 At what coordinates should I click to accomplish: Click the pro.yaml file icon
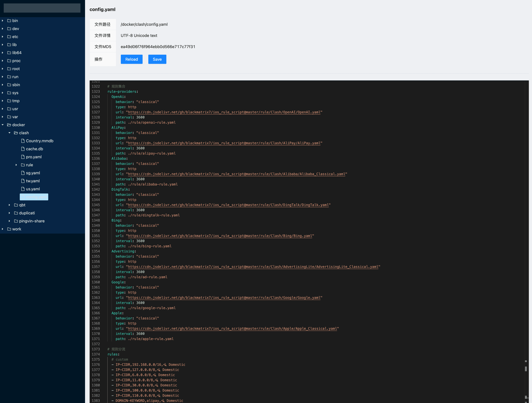23,157
